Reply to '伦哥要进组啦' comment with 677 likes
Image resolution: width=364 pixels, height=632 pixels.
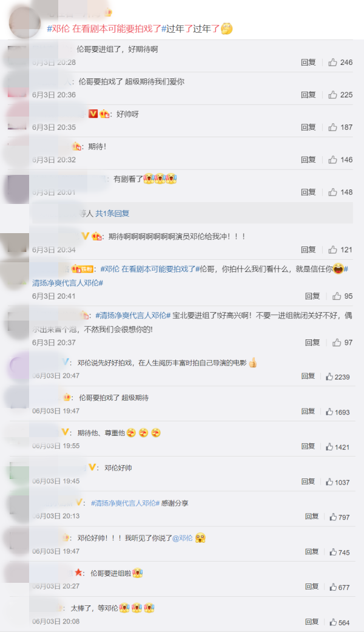click(312, 586)
